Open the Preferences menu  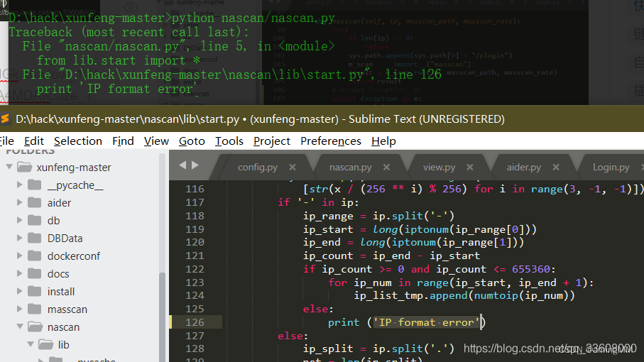point(331,141)
